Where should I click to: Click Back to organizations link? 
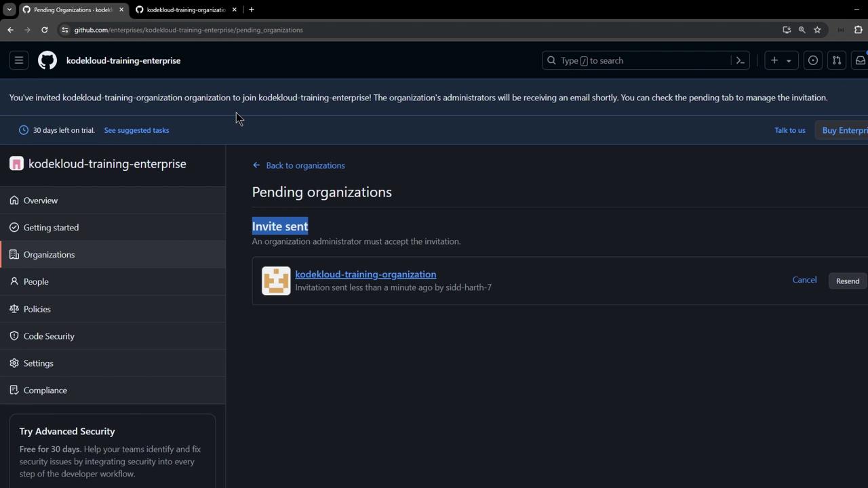click(x=298, y=165)
